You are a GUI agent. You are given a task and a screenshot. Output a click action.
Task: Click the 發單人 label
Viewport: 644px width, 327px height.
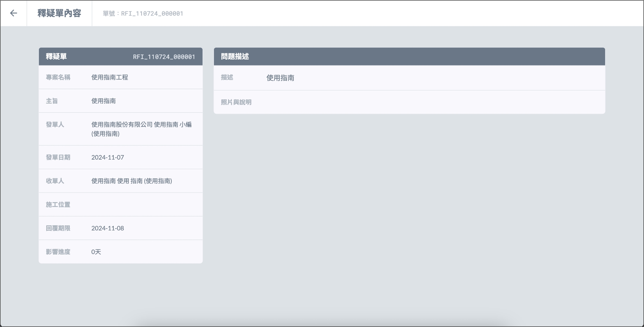(x=55, y=125)
